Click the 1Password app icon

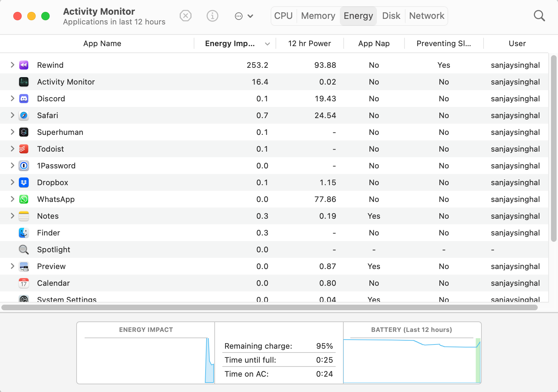[x=24, y=166]
